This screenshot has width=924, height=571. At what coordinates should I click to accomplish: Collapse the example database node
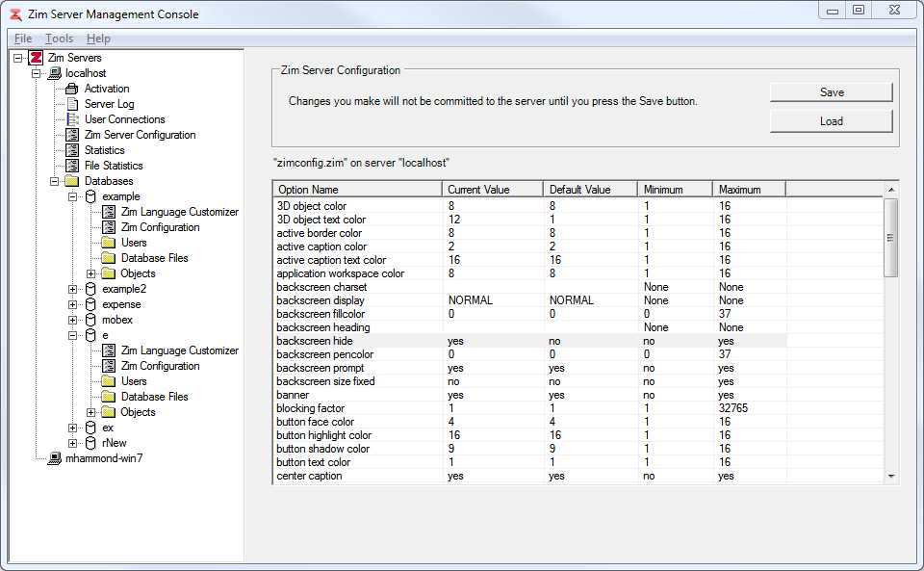click(73, 196)
